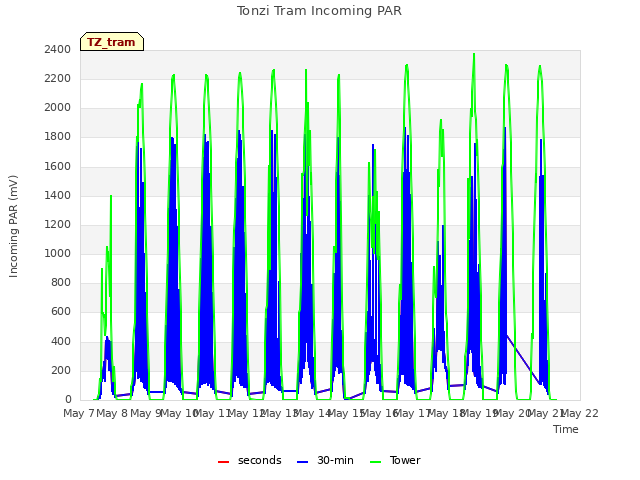The width and height of the screenshot is (640, 480).
Task: Click the 'May 7' x-axis tick label
Action: click(79, 413)
